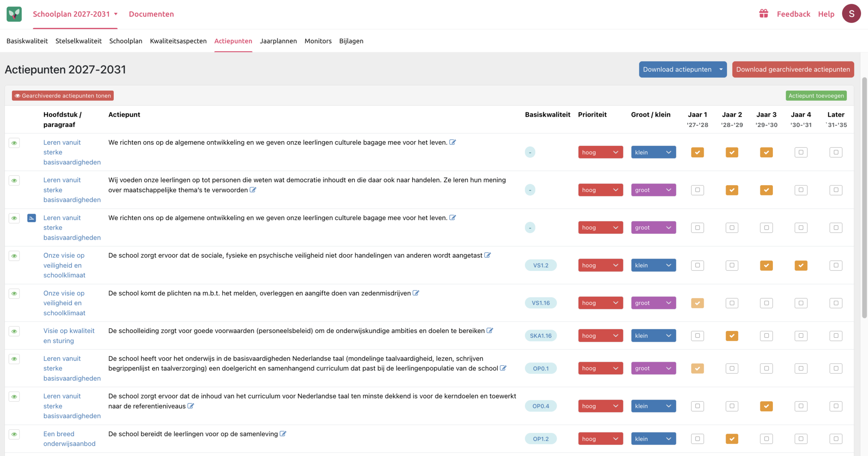Edit actiepunt about sociale, fysieke en psychische veiligheid
This screenshot has height=456, width=868.
tap(487, 255)
